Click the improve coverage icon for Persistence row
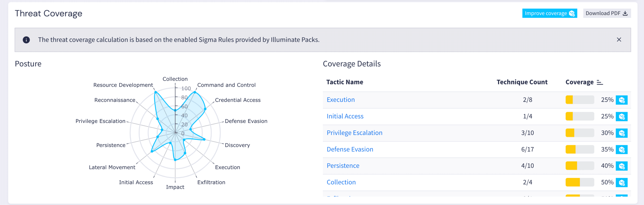The height and width of the screenshot is (205, 644). tap(621, 166)
